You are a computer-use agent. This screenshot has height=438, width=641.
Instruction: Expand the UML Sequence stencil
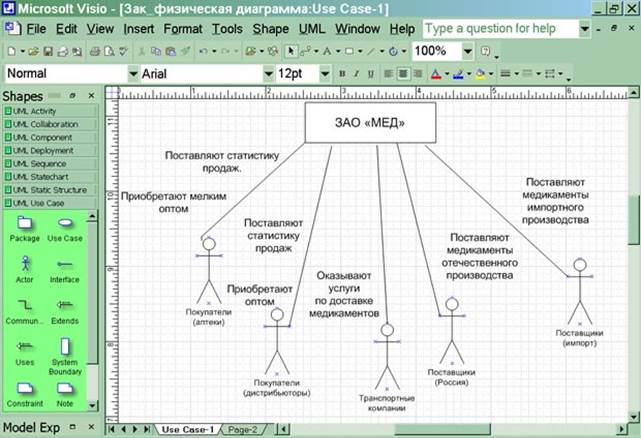tap(51, 164)
